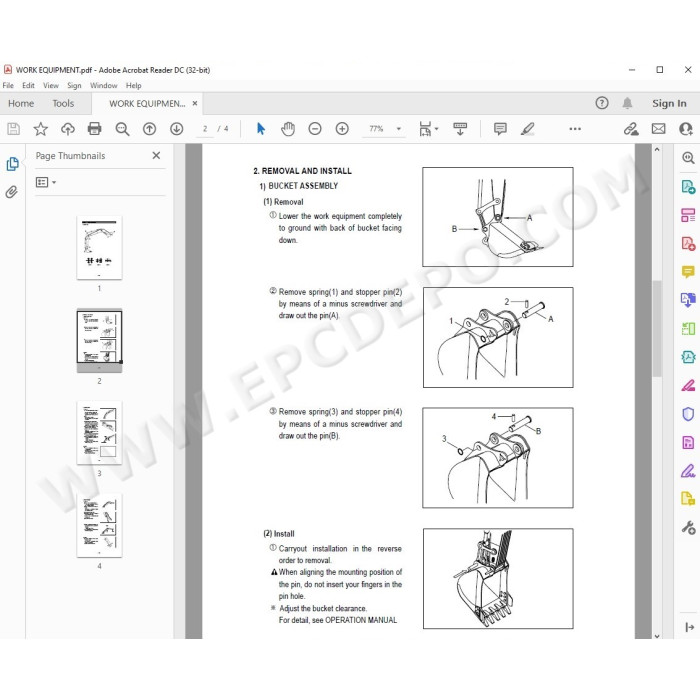Click the Save file icon

(13, 129)
